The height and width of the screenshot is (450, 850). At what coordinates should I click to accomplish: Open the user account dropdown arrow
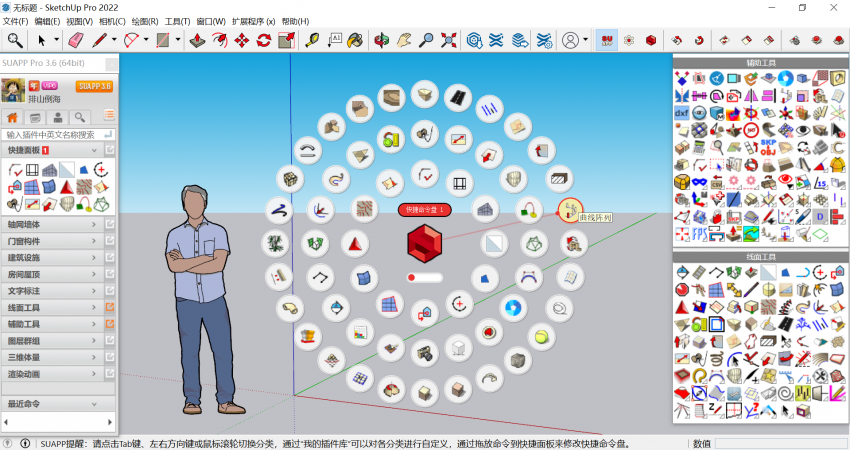585,40
